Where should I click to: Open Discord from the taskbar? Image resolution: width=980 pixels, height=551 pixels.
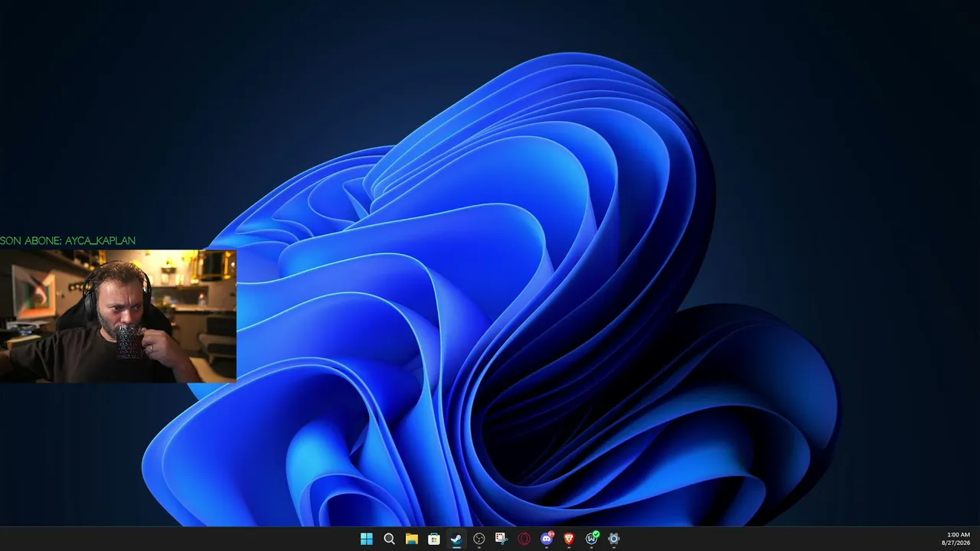click(x=547, y=539)
